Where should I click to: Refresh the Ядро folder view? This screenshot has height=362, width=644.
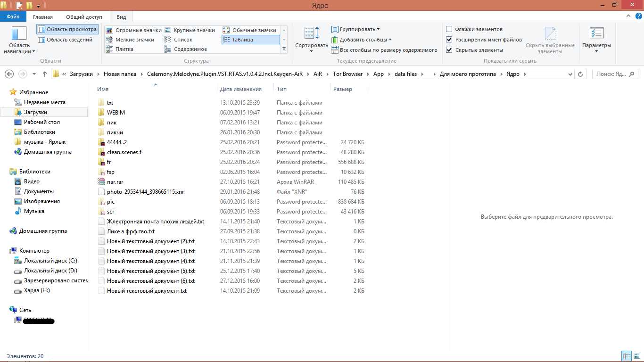[x=581, y=74]
